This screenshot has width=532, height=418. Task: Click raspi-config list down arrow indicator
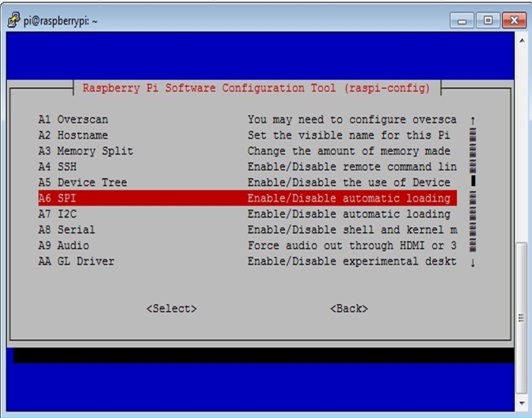[x=473, y=262]
